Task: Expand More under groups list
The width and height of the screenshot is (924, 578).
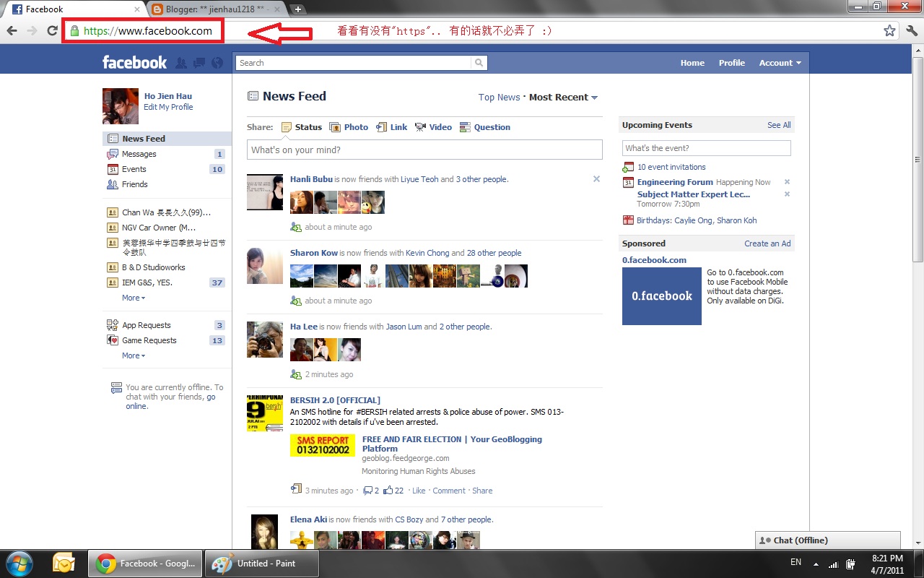Action: tap(134, 298)
